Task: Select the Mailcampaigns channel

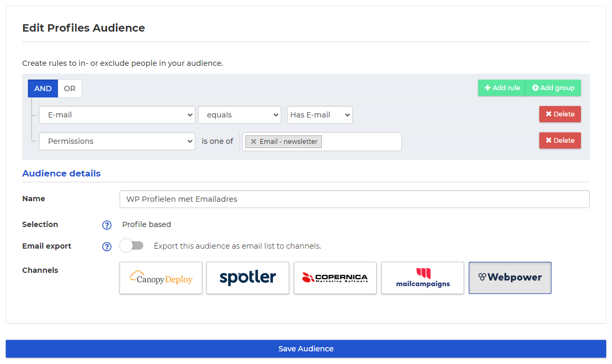Action: (x=423, y=278)
